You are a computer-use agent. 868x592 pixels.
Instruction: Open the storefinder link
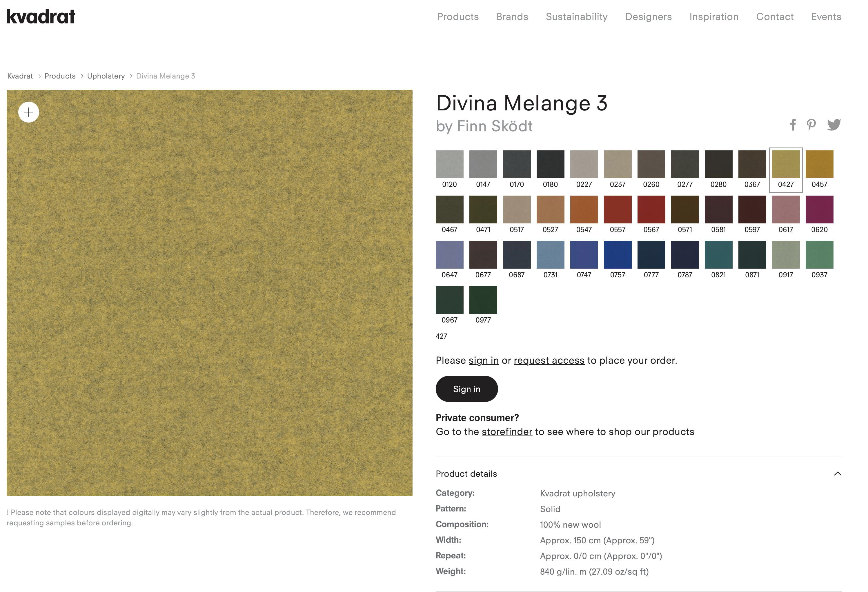coord(507,431)
